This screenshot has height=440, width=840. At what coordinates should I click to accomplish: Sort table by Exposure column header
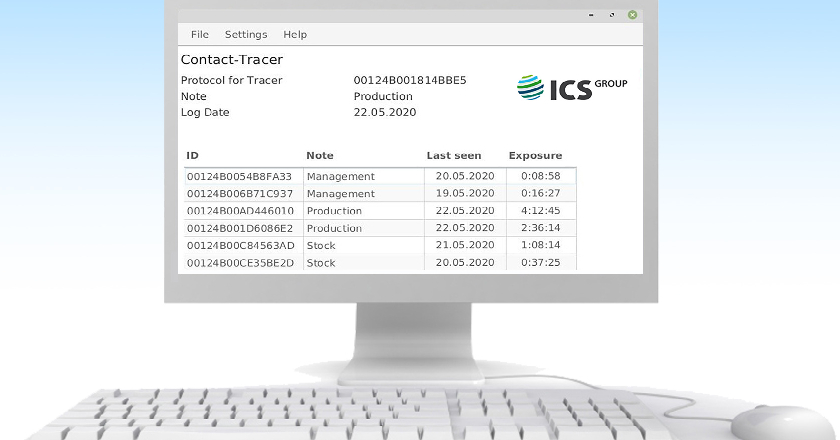coord(535,155)
